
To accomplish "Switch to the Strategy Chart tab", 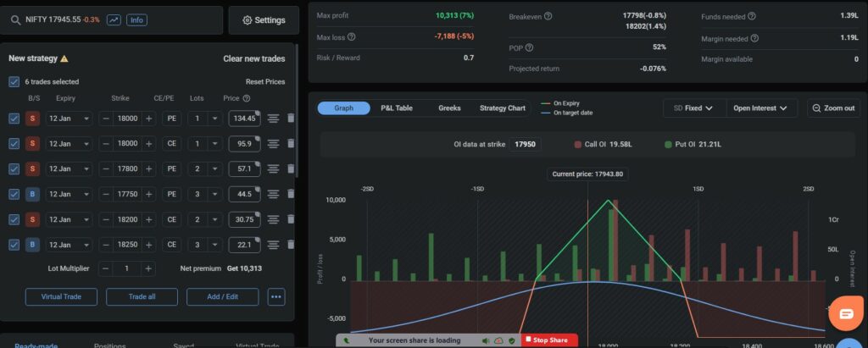I will point(502,108).
